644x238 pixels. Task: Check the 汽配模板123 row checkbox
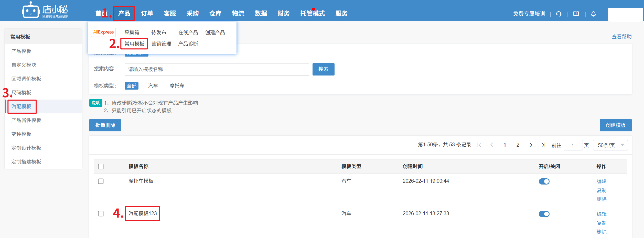(101, 214)
